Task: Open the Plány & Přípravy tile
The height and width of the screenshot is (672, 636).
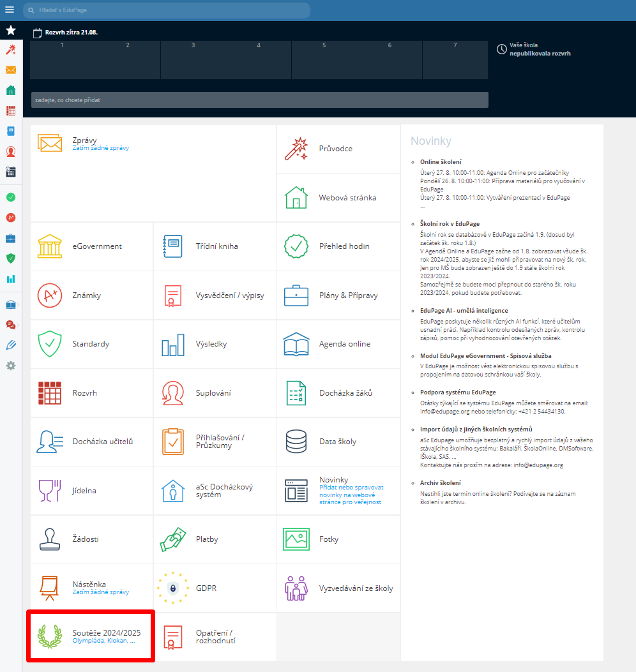Action: coord(338,295)
